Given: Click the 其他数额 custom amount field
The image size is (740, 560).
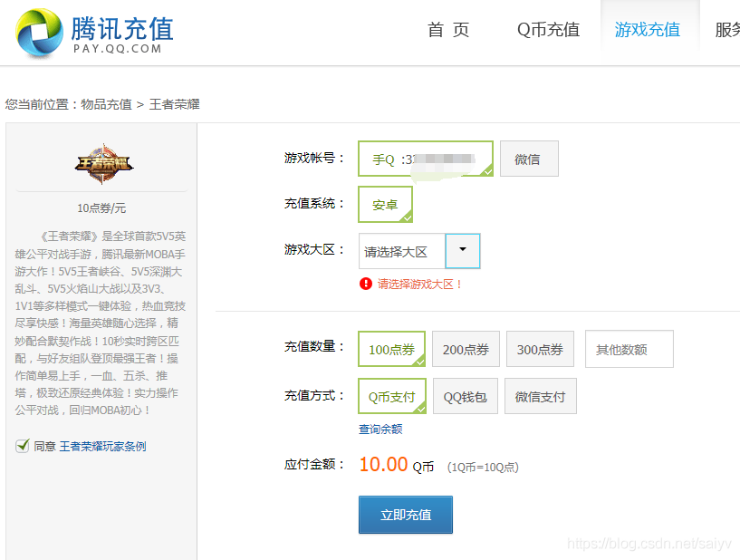Looking at the screenshot, I should click(629, 349).
